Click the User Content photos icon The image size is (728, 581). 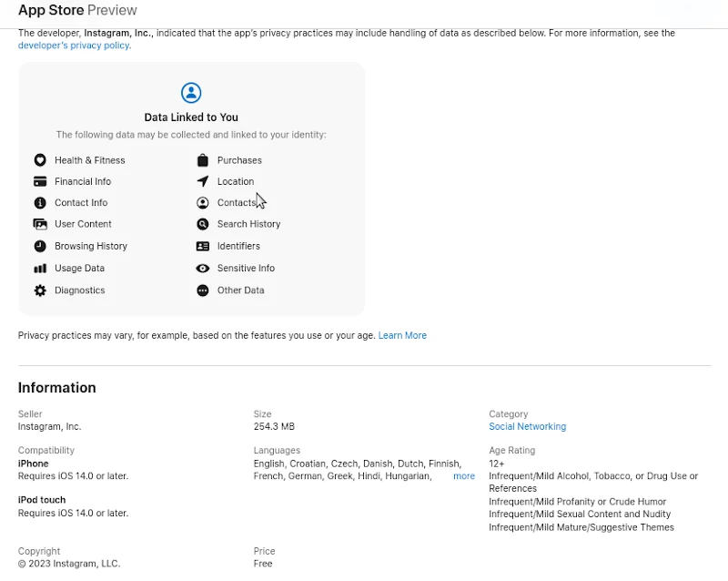[x=40, y=224]
